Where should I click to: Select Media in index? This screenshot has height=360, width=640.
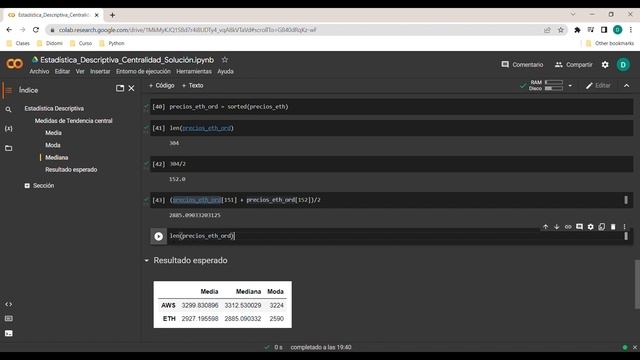53,133
